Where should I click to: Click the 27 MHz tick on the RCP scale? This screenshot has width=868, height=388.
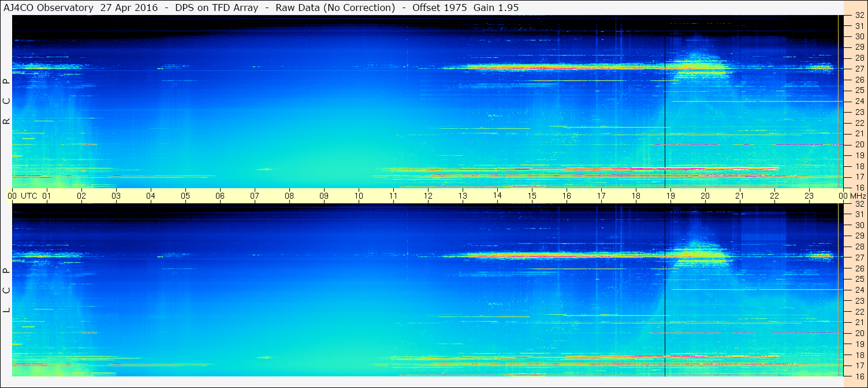tap(859, 69)
